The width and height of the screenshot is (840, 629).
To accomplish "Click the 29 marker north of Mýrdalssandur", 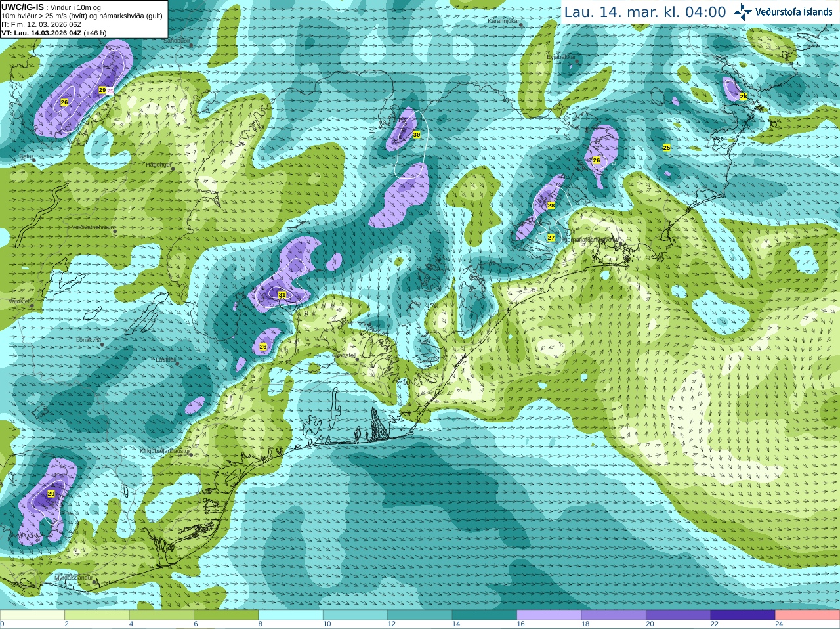I will 51,494.
